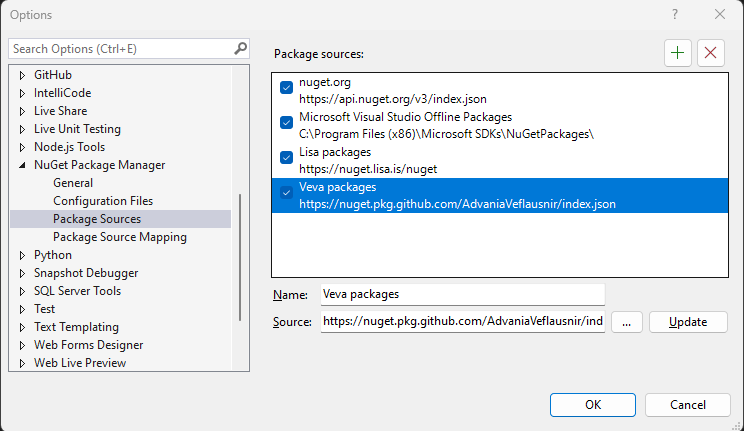The height and width of the screenshot is (431, 744).
Task: Collapse the NuGet Package Manager node
Action: (x=22, y=165)
